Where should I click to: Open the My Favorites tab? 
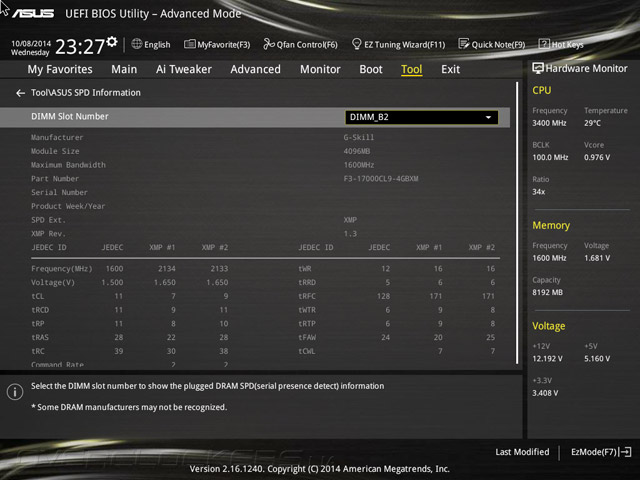pyautogui.click(x=60, y=69)
